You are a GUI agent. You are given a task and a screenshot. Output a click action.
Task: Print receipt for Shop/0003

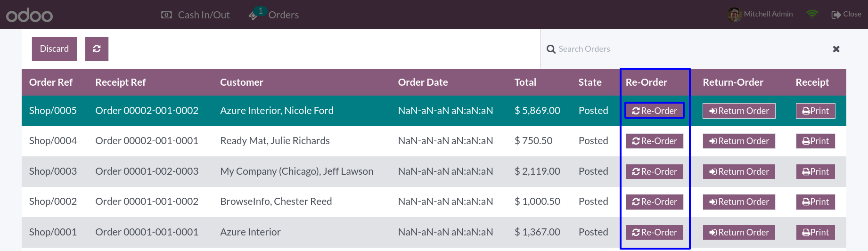[816, 171]
